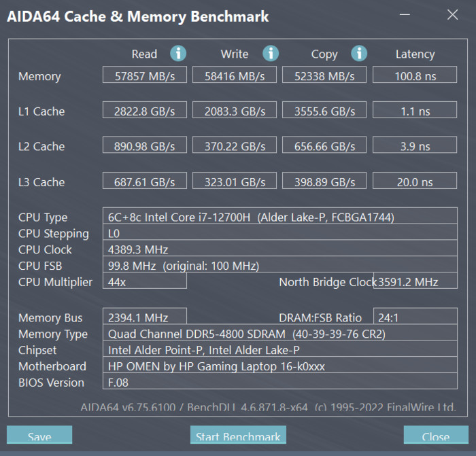Click the L2 Cache Copy 656.66 GB/s field

point(324,145)
